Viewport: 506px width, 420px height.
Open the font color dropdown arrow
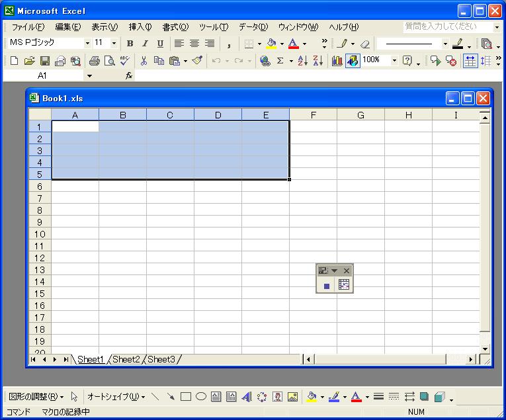(304, 44)
